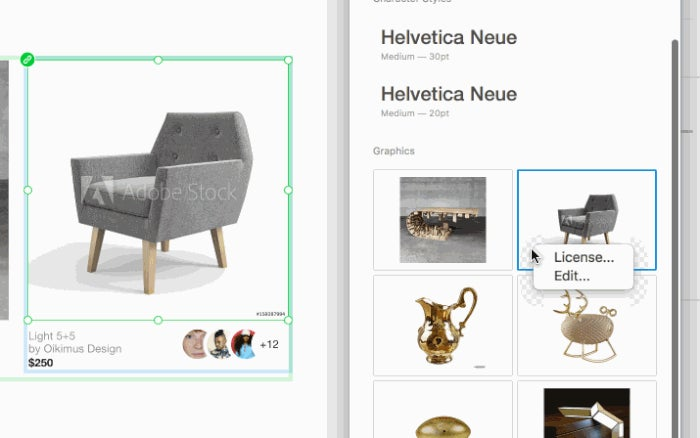Select the reindeer rocker graphic thumbnail
Screen dimensions: 700x438
pos(587,325)
